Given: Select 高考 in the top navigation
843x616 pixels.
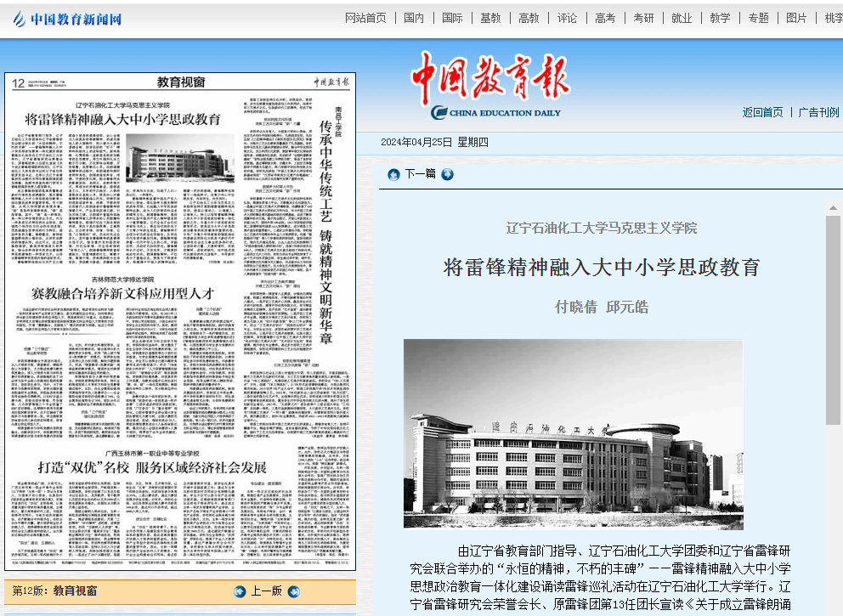Looking at the screenshot, I should [605, 18].
